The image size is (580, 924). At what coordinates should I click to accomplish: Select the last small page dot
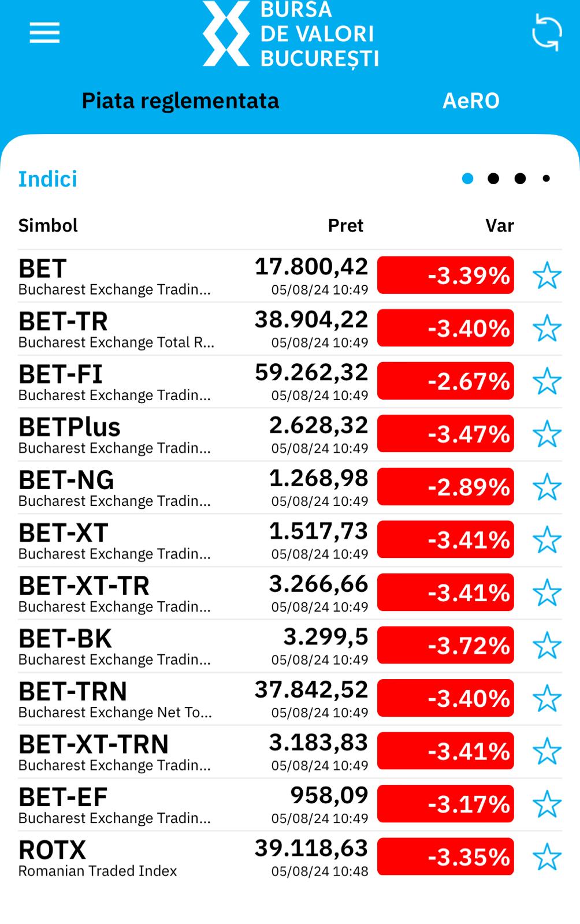[546, 178]
